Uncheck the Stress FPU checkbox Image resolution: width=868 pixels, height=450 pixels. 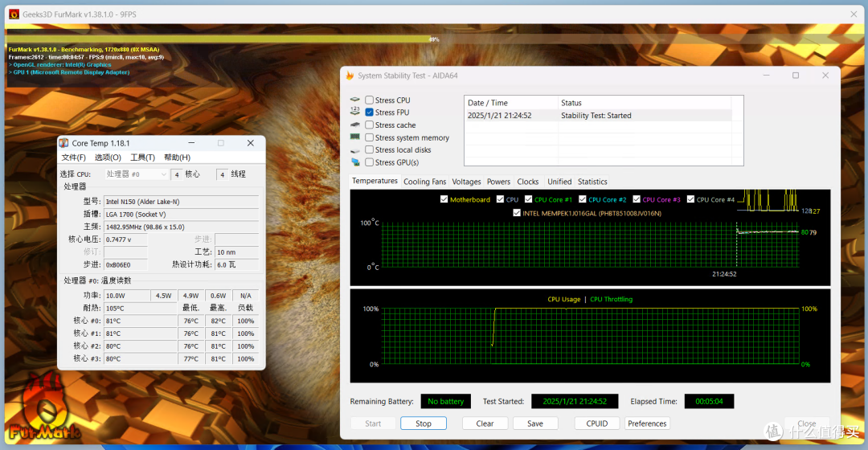369,112
